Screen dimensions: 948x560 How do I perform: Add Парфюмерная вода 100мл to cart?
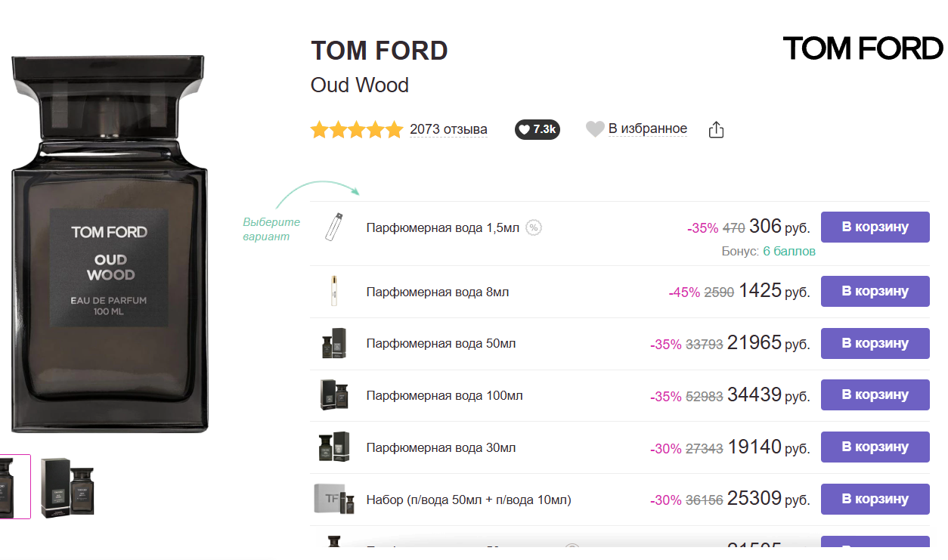tap(875, 394)
